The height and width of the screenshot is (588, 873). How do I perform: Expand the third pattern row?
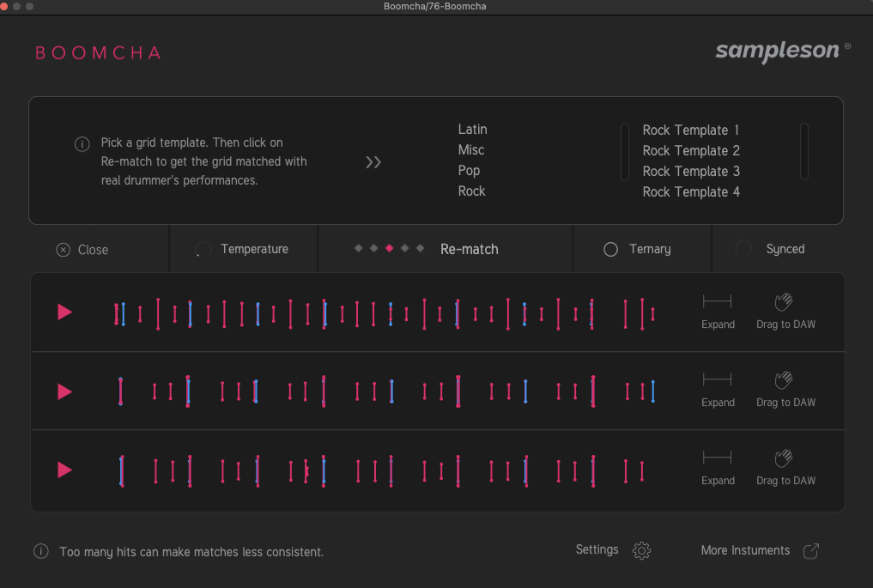[717, 458]
